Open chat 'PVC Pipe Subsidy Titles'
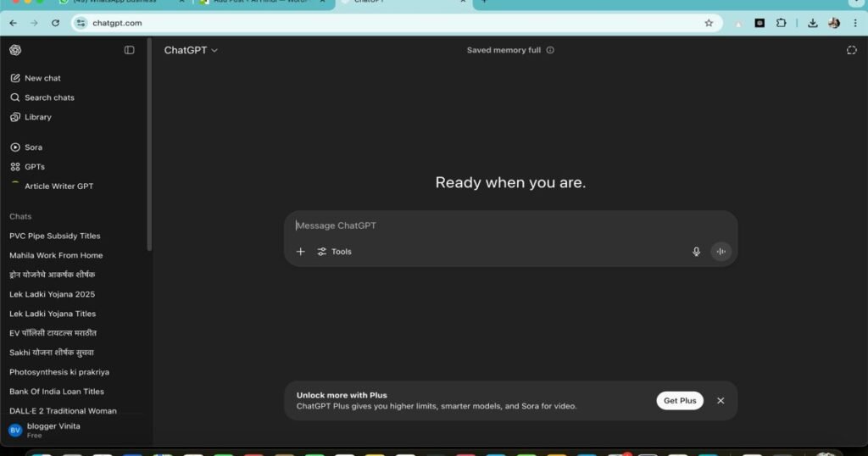Screen dimensions: 868x456 55,236
